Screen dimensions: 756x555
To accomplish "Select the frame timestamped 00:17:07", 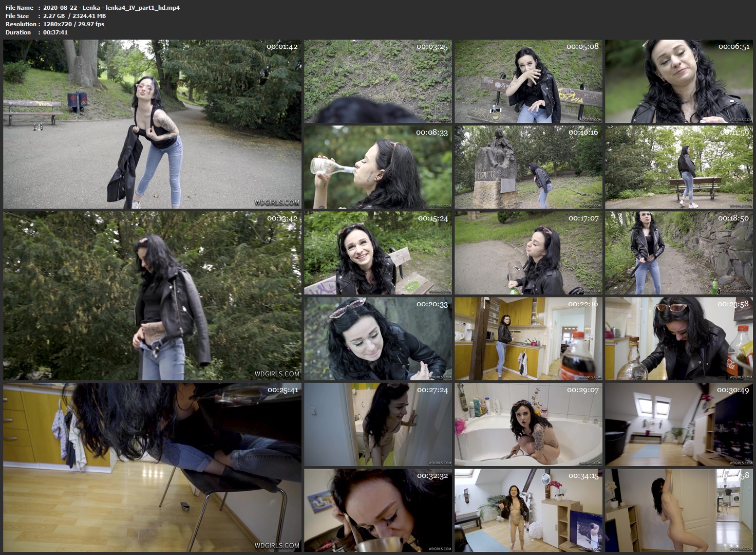I will (528, 253).
